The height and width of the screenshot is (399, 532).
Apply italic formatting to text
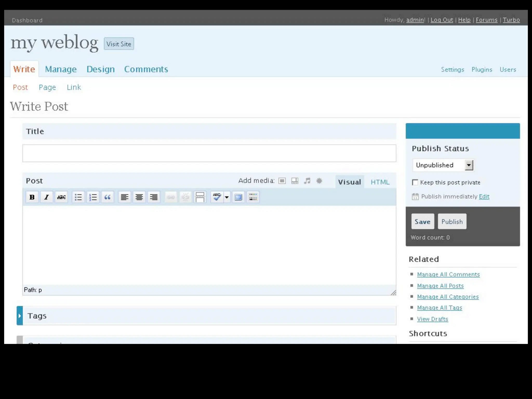pyautogui.click(x=46, y=197)
